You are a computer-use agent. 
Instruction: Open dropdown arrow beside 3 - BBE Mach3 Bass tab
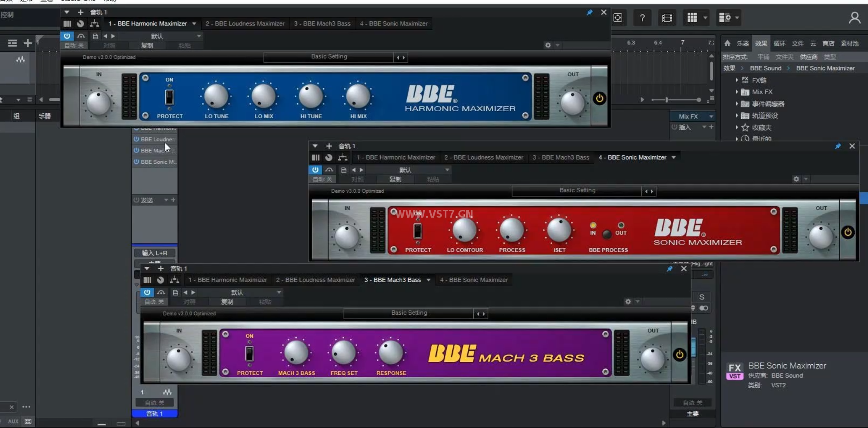(x=429, y=280)
